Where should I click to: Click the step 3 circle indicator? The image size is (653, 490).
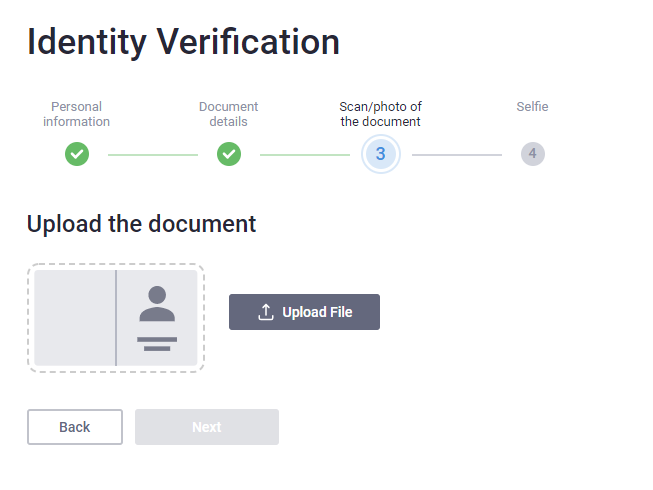381,154
